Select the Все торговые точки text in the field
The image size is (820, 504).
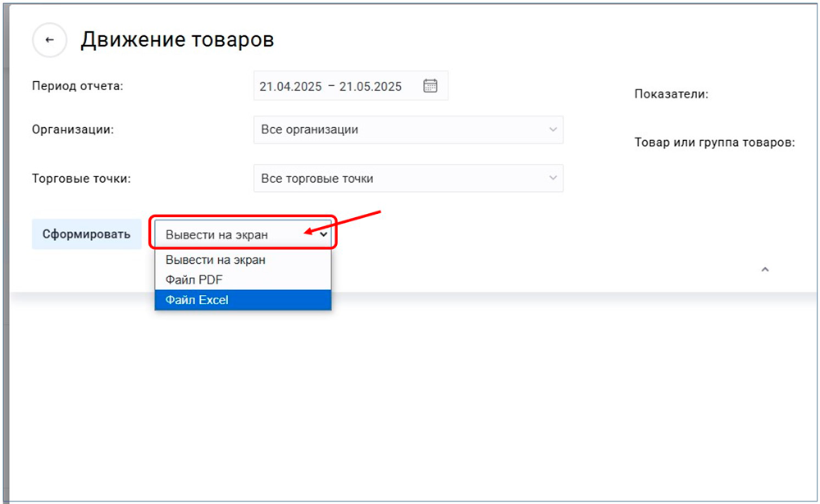click(x=317, y=179)
